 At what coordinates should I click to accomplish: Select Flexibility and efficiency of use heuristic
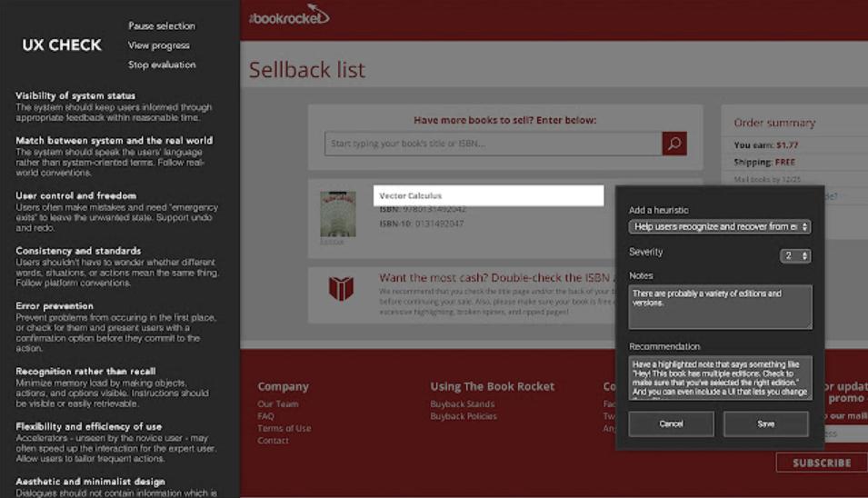88,426
